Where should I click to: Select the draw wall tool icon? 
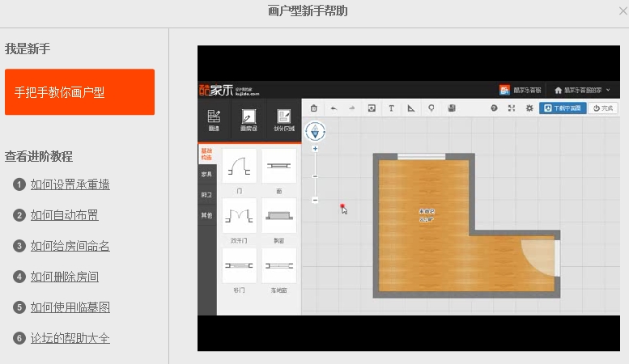[x=214, y=120]
